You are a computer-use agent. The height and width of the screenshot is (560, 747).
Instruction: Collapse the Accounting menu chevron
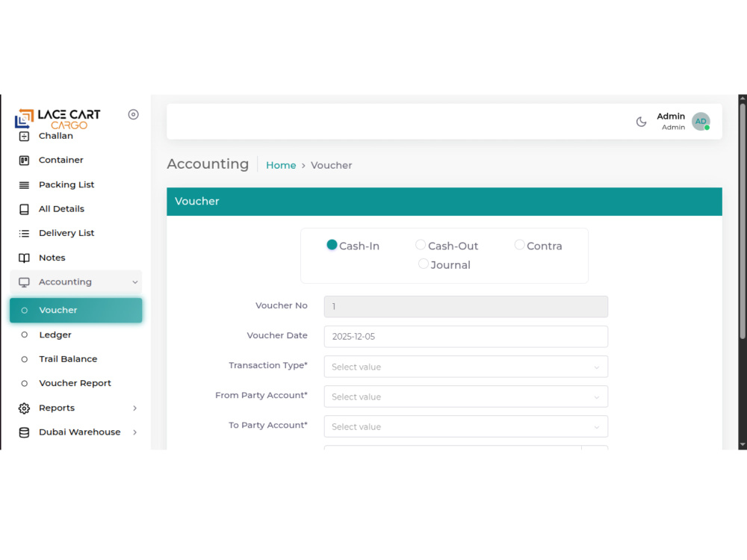coord(135,282)
